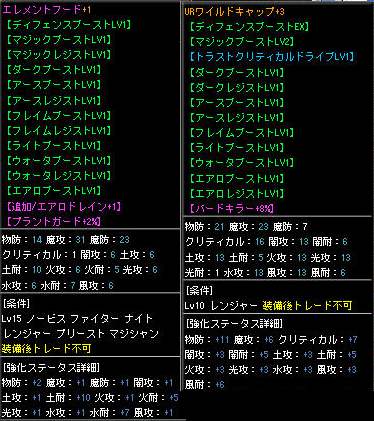Click the 物防:14 stat value

[x=22, y=239]
